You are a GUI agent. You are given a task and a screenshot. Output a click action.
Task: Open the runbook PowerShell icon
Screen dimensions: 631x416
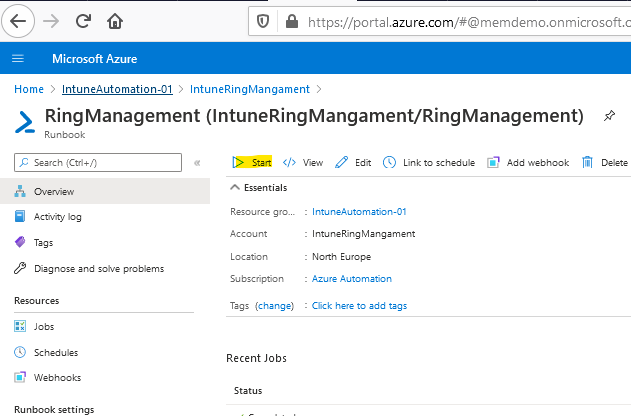(x=25, y=122)
